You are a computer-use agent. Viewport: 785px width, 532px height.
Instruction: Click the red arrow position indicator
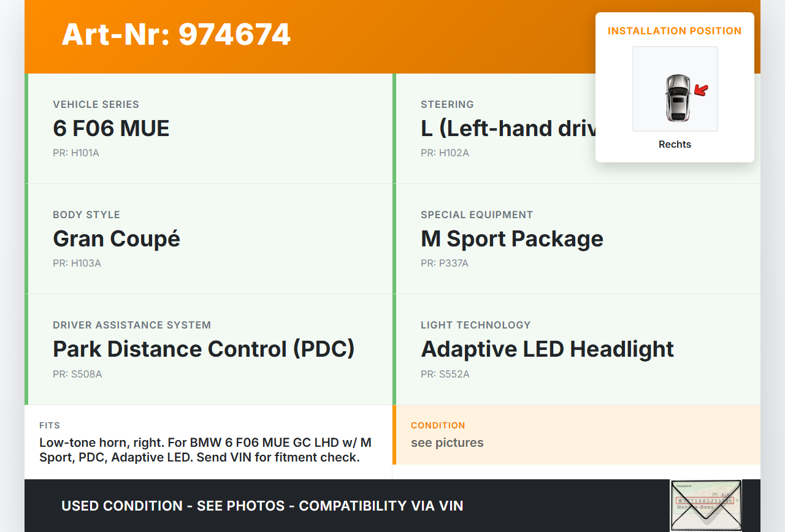pos(701,91)
